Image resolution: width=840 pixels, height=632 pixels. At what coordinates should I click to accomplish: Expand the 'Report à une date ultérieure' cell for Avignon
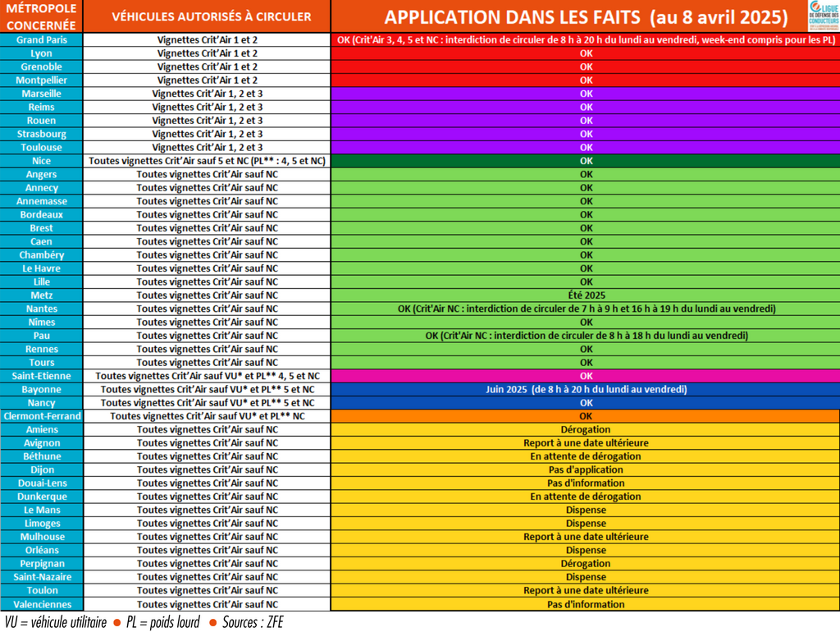tap(585, 442)
